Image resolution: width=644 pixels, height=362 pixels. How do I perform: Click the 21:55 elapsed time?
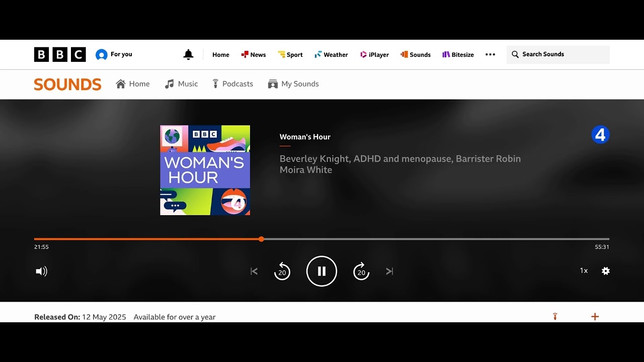[x=41, y=247]
